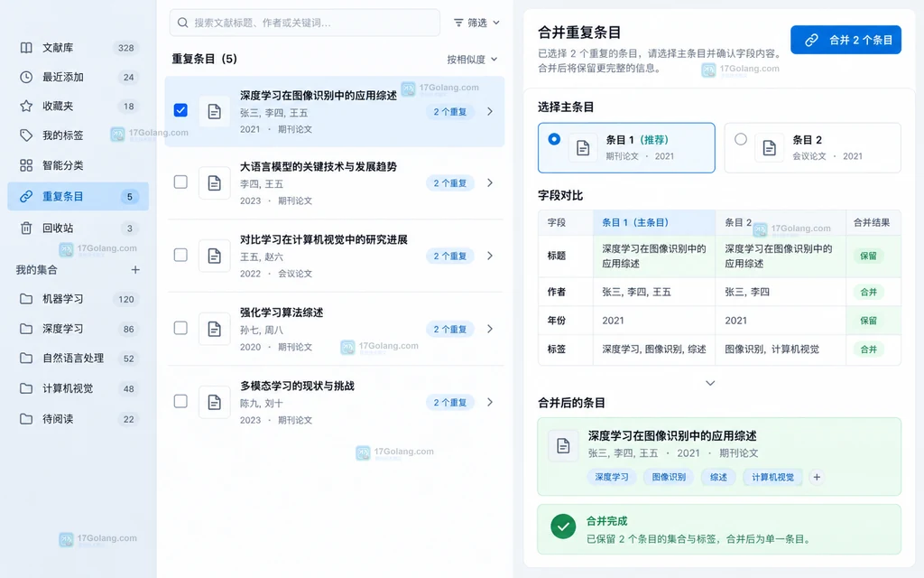
Task: Click the folder icon next to 待阅读
Action: (x=26, y=419)
